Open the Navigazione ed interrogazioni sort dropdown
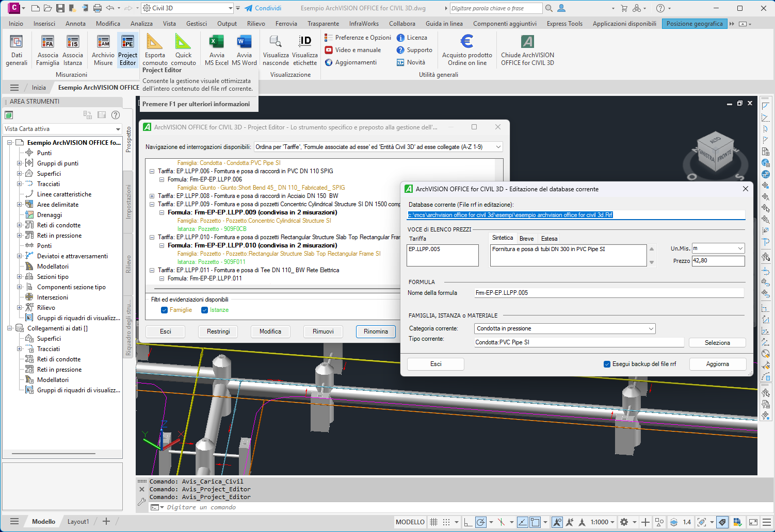This screenshot has height=532, width=775. click(x=378, y=147)
